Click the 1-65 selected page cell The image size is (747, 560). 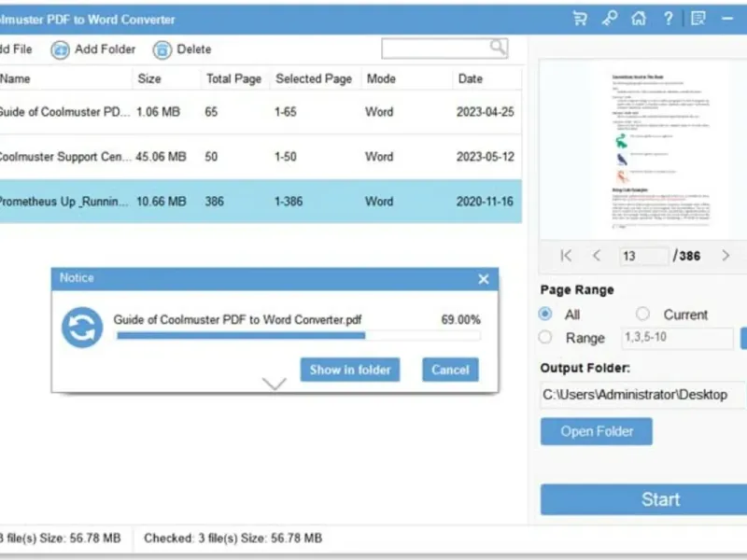coord(286,112)
